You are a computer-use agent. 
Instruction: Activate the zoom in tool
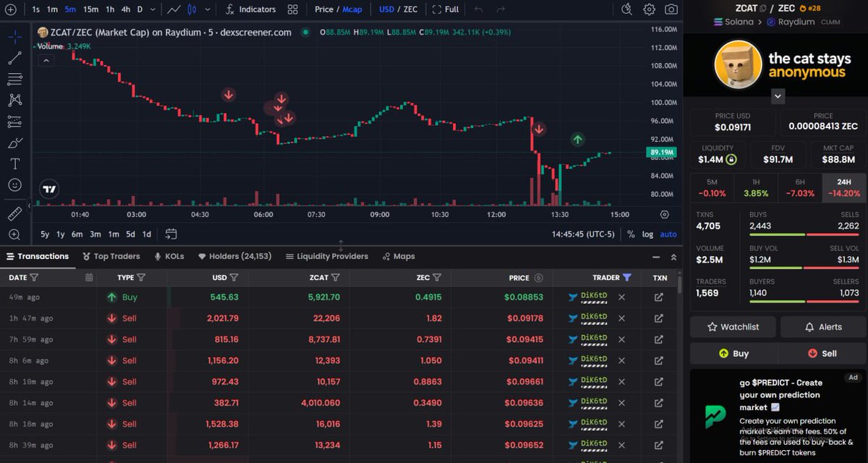14,234
